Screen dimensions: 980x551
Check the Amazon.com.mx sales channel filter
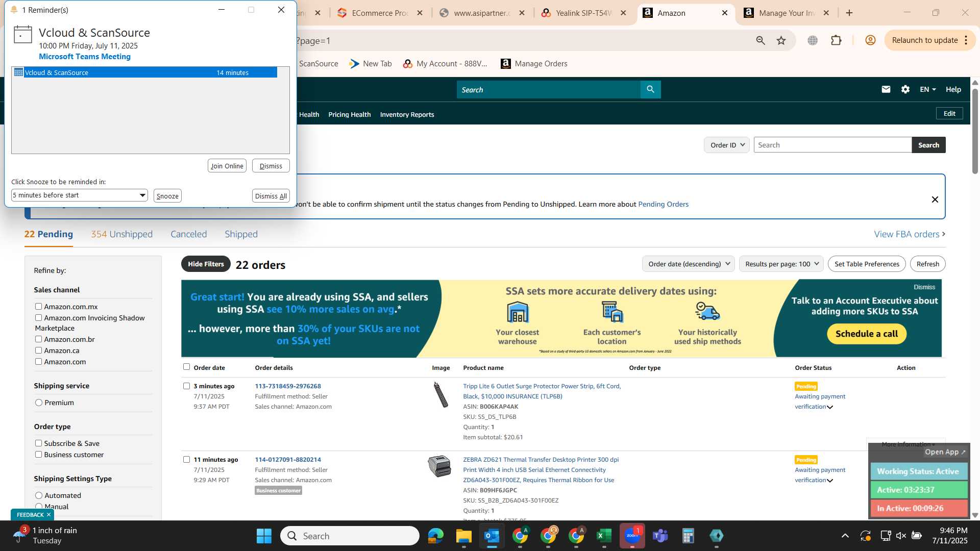point(38,307)
